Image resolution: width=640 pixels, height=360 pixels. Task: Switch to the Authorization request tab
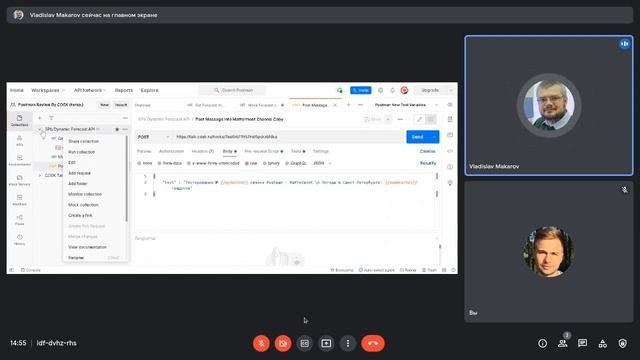pyautogui.click(x=171, y=151)
